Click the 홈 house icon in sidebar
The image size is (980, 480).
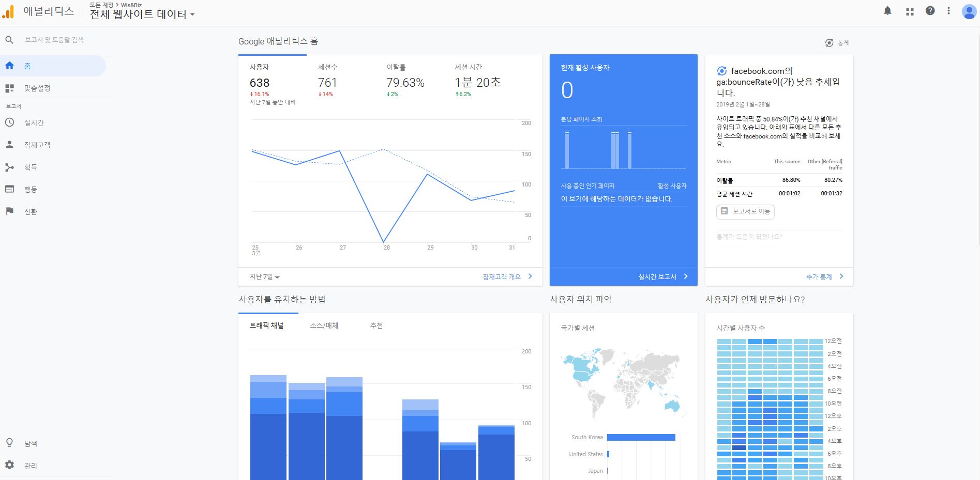(x=9, y=66)
